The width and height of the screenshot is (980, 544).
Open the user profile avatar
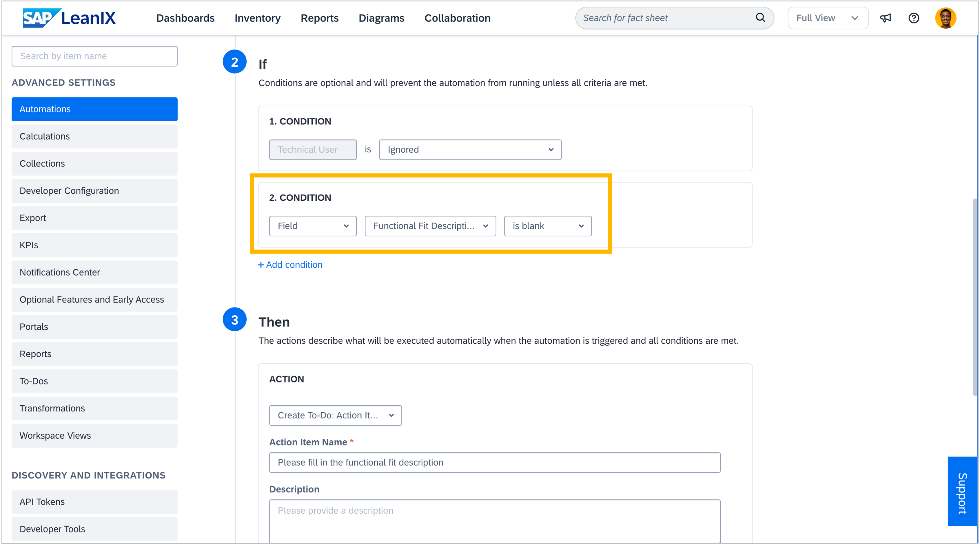click(946, 18)
